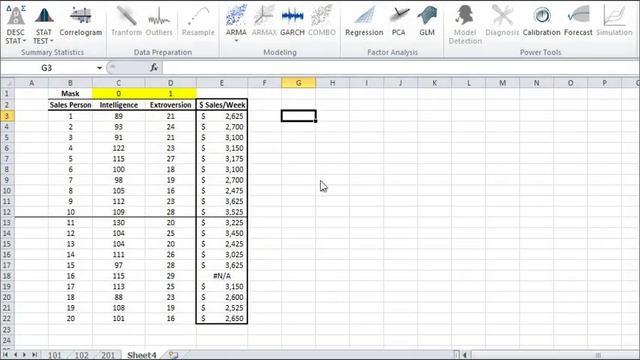
Task: Click inside the Name Box showing G3
Action: click(x=47, y=68)
